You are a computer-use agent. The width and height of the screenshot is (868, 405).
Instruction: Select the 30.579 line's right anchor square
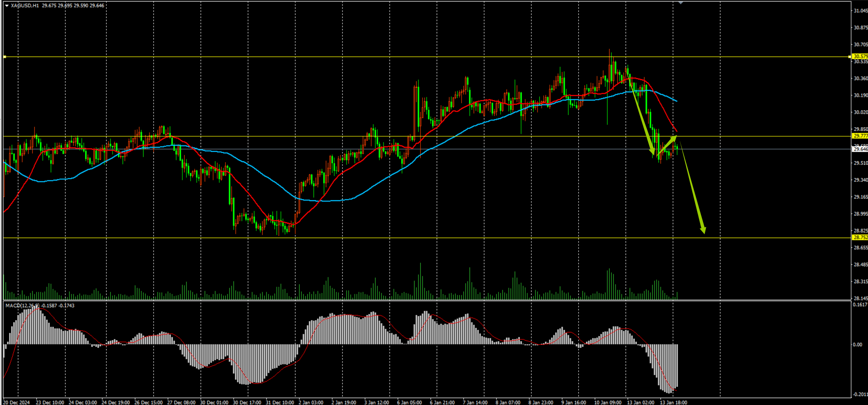(x=850, y=57)
